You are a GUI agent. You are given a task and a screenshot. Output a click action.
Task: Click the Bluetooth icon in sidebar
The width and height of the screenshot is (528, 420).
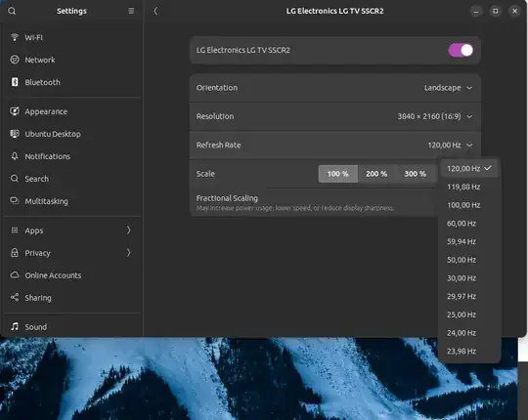click(15, 82)
